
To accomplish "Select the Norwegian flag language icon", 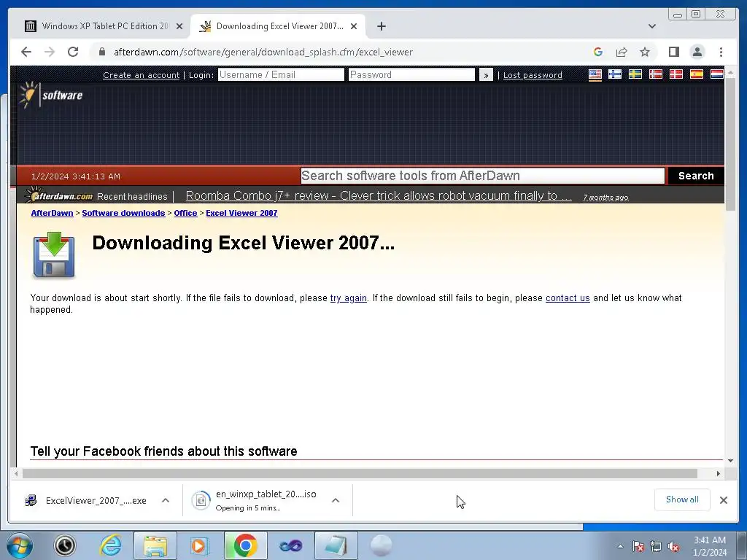I will pos(656,74).
